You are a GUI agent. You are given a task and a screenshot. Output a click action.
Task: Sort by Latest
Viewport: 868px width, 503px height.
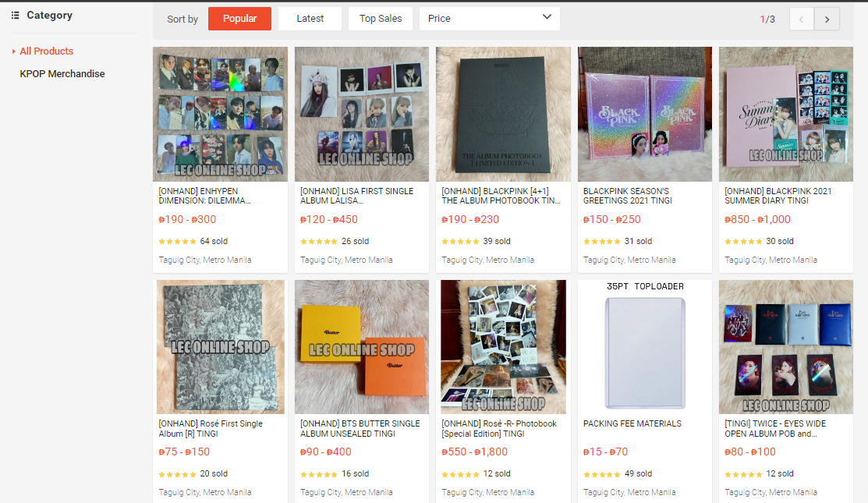[310, 19]
